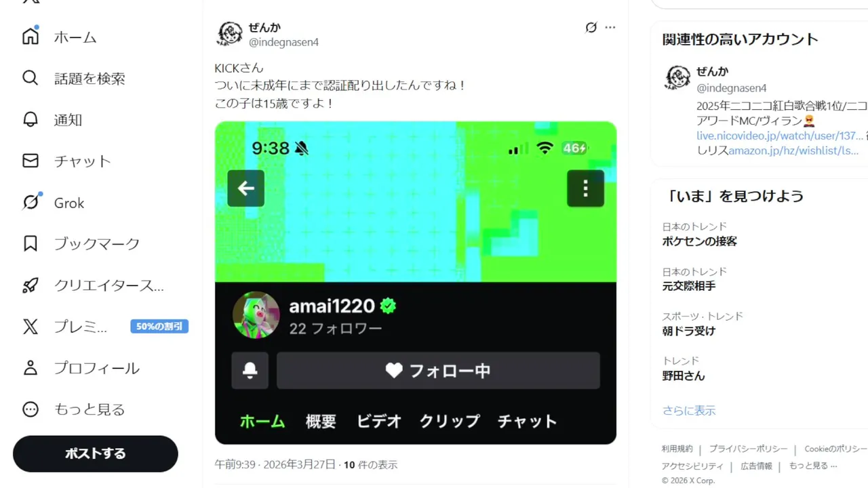This screenshot has height=488, width=868.
Task: Open チャット envelope icon in sidebar
Action: coord(31,161)
